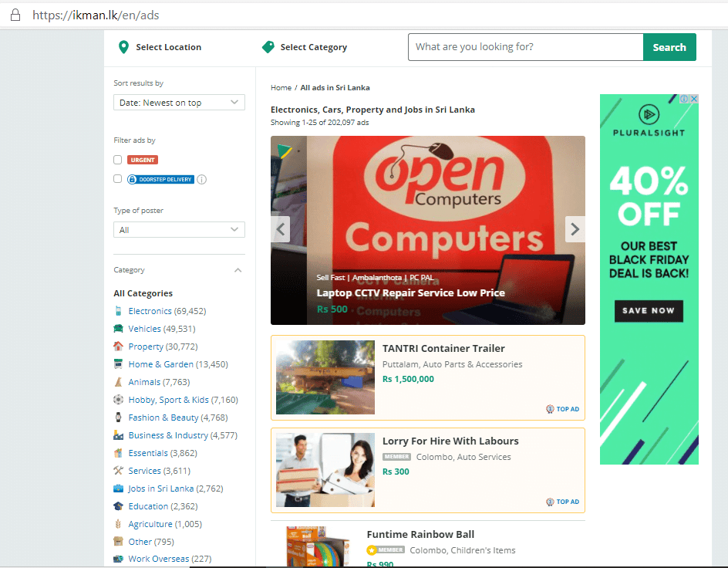Open Essentials category link
This screenshot has width=728, height=568.
(x=148, y=453)
